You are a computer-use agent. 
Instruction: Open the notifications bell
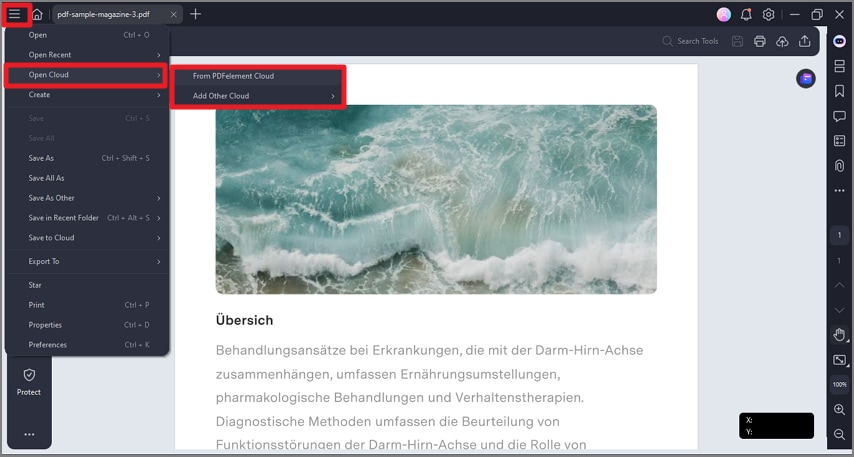746,15
